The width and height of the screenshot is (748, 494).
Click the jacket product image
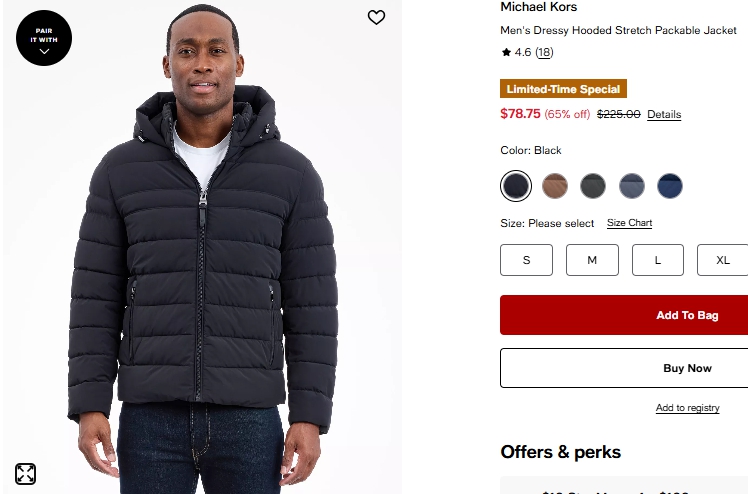[200, 260]
